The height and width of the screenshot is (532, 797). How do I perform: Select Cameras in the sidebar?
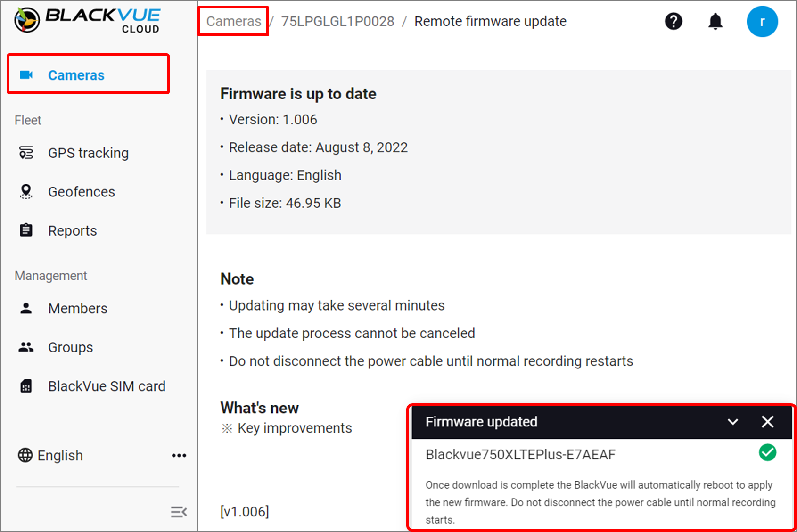click(88, 75)
